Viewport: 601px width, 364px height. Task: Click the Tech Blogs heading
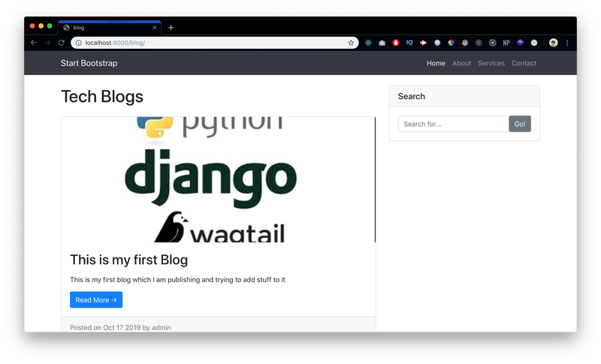click(x=102, y=97)
